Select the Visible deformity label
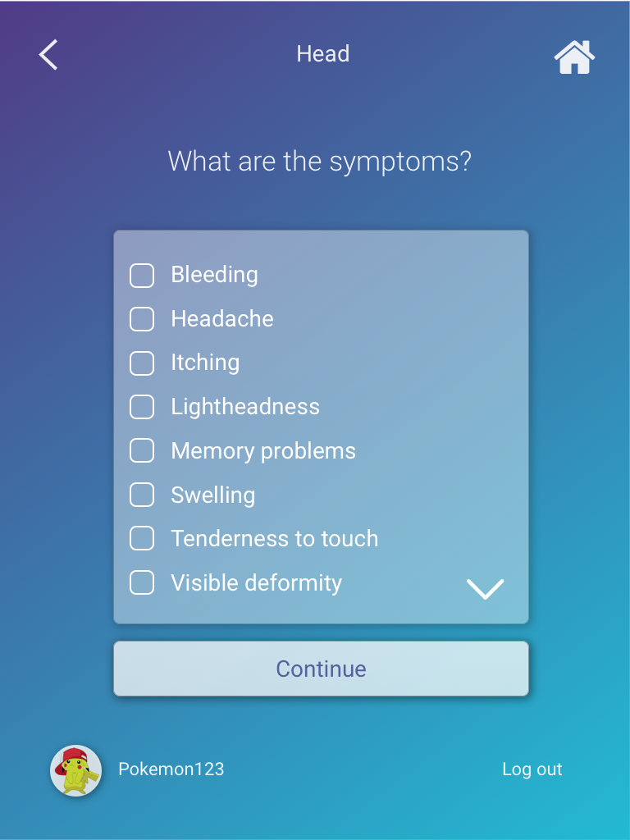The height and width of the screenshot is (840, 630). point(256,583)
